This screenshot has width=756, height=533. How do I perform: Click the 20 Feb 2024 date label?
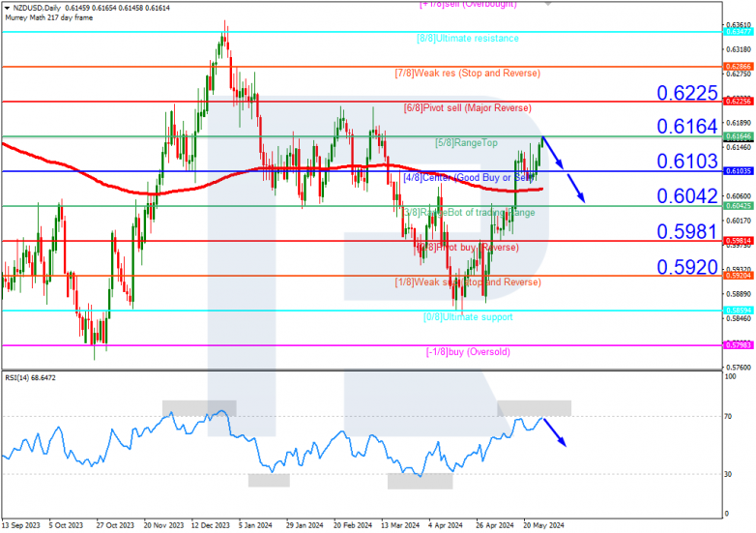click(353, 525)
